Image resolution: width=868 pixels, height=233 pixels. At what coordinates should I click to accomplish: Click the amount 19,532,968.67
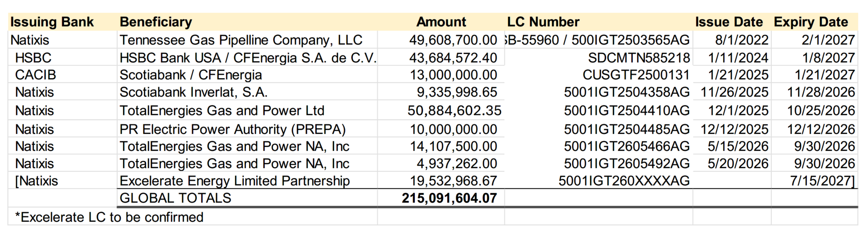(x=453, y=181)
